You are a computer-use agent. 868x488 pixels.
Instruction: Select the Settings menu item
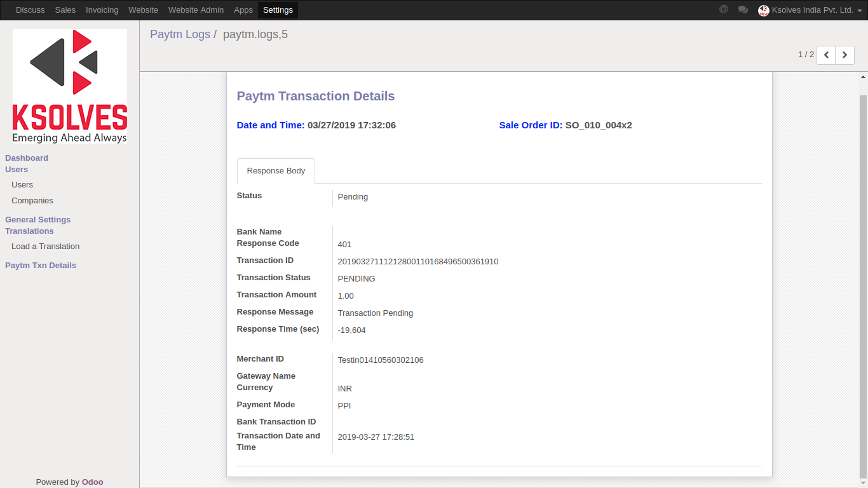(277, 10)
